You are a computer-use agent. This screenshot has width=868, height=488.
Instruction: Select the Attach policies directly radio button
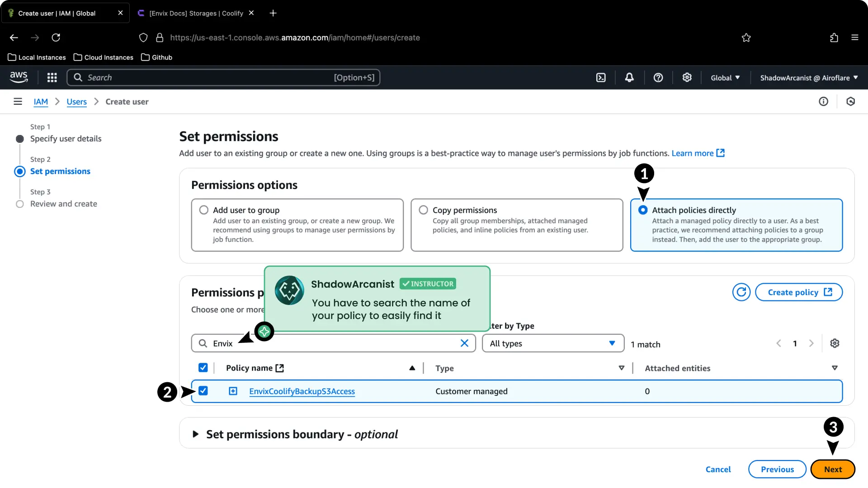pos(643,210)
